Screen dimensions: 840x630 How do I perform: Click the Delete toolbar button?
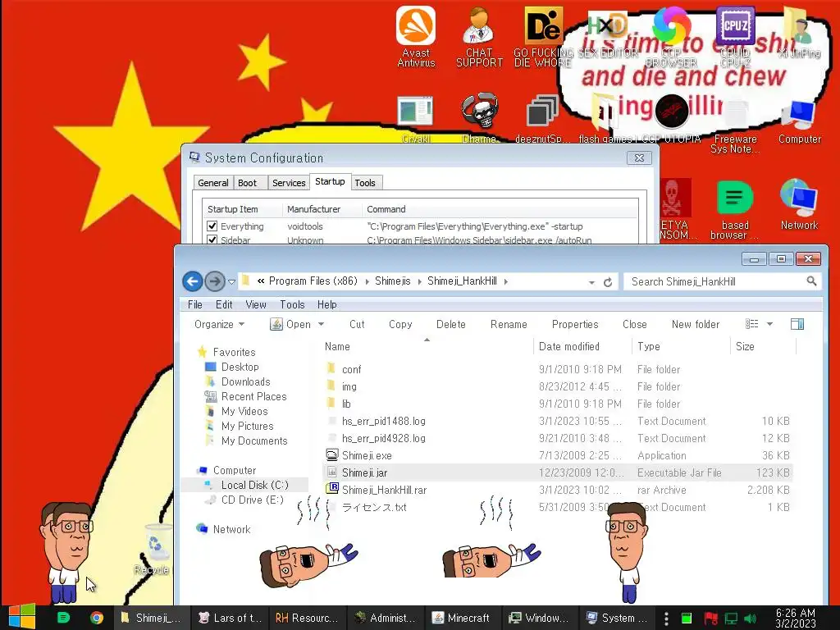click(450, 324)
